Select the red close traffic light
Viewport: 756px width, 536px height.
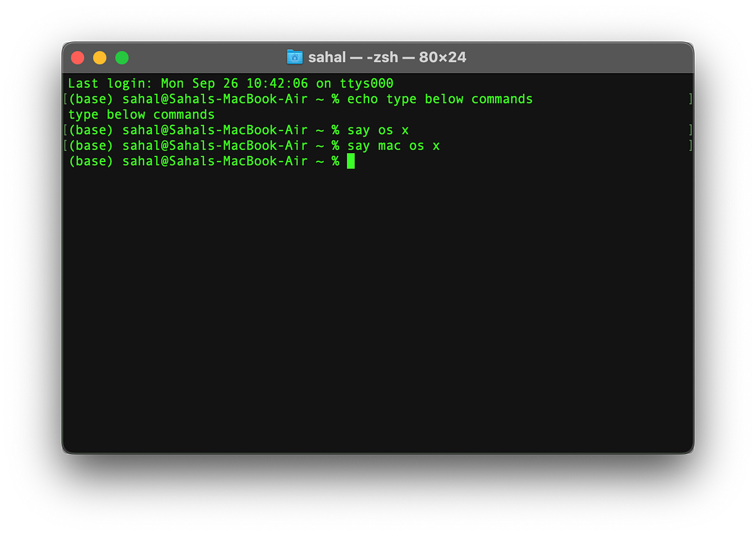click(77, 57)
